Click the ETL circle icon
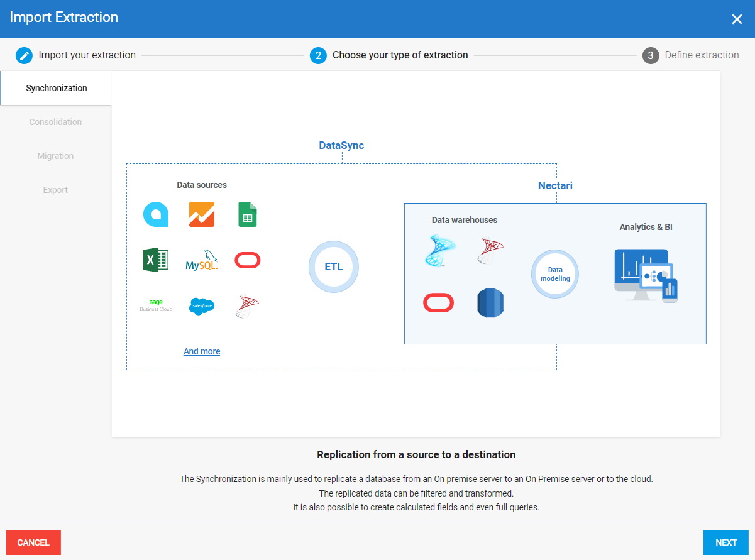Screen dimensions: 755x560 334,266
